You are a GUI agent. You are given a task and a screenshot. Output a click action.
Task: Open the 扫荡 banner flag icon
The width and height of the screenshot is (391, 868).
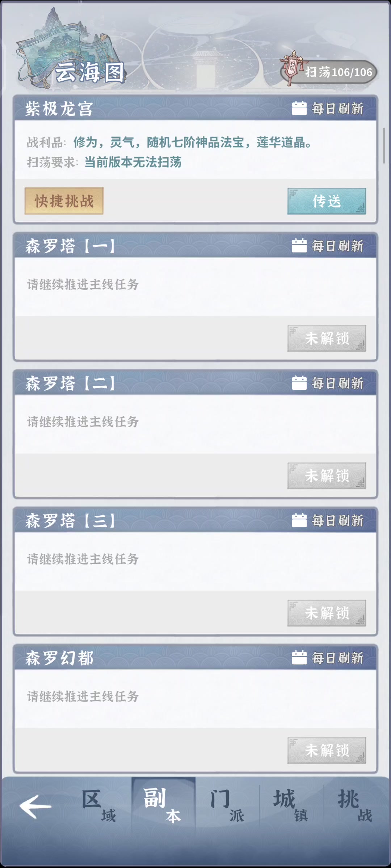(x=291, y=68)
